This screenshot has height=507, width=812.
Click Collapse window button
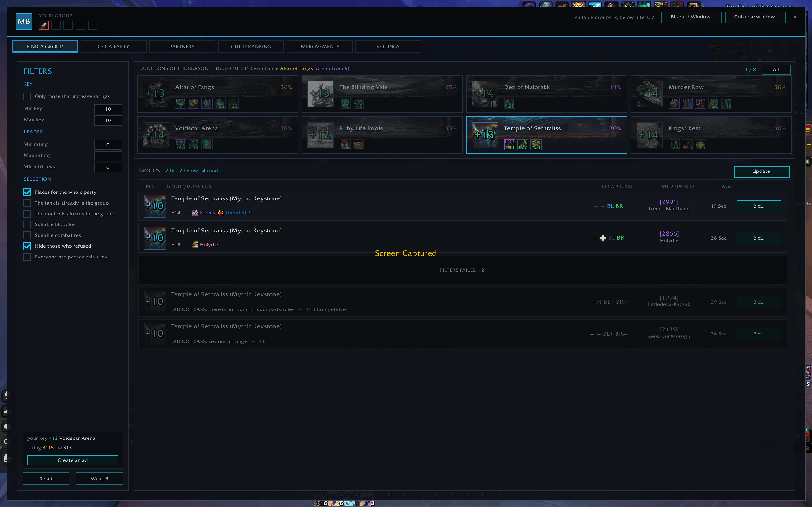(755, 17)
